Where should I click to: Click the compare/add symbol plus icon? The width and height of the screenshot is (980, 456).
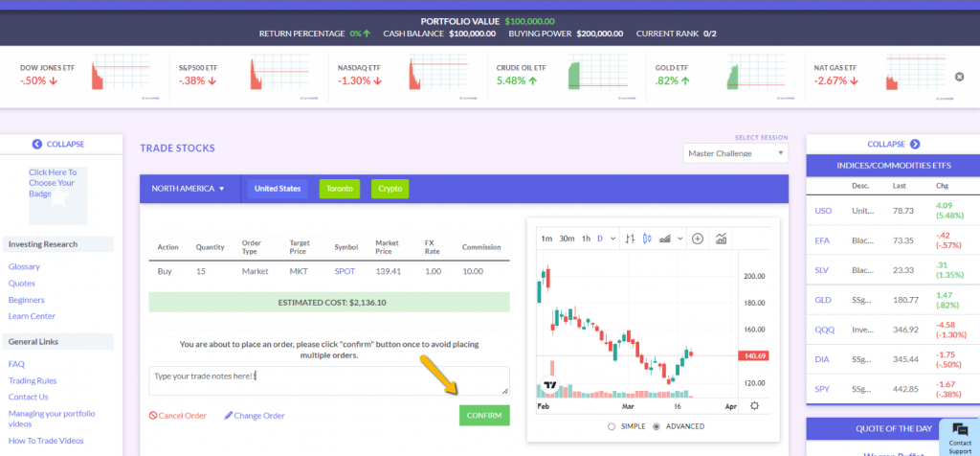pos(698,239)
